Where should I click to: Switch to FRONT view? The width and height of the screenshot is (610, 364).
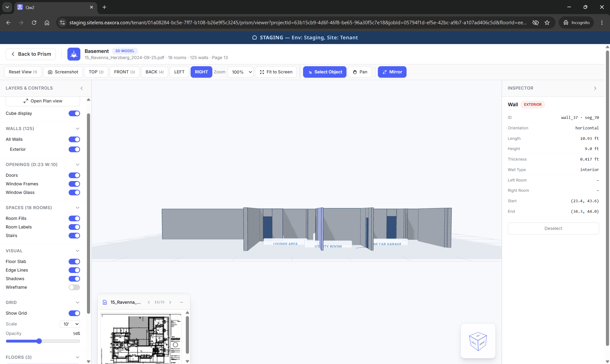pyautogui.click(x=124, y=72)
